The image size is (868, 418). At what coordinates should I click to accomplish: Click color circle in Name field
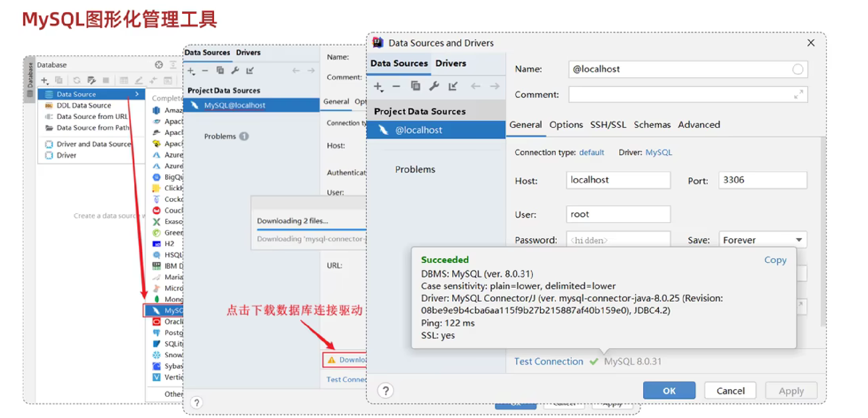798,69
